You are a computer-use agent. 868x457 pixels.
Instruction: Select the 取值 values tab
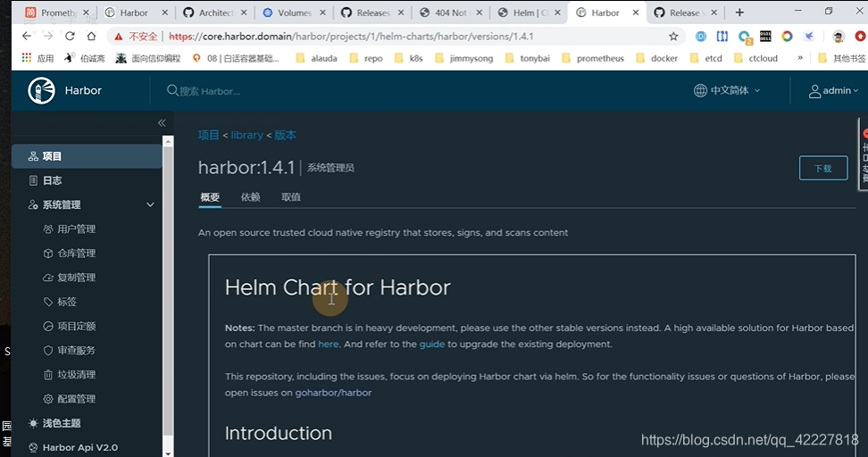click(290, 197)
